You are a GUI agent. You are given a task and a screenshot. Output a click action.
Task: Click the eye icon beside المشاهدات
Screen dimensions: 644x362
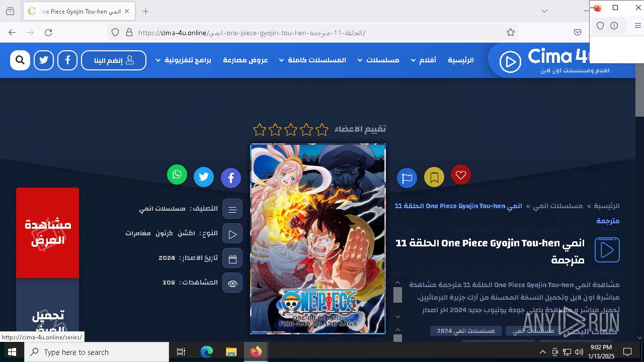[x=232, y=283]
